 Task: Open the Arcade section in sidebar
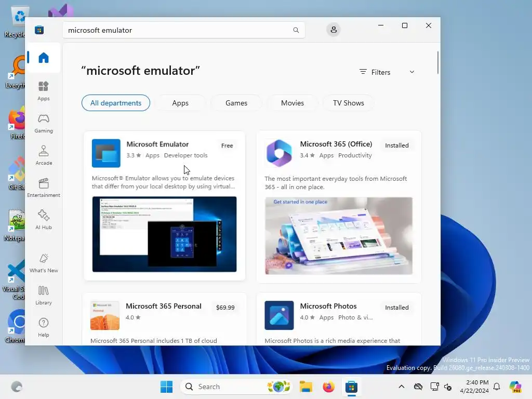click(44, 156)
